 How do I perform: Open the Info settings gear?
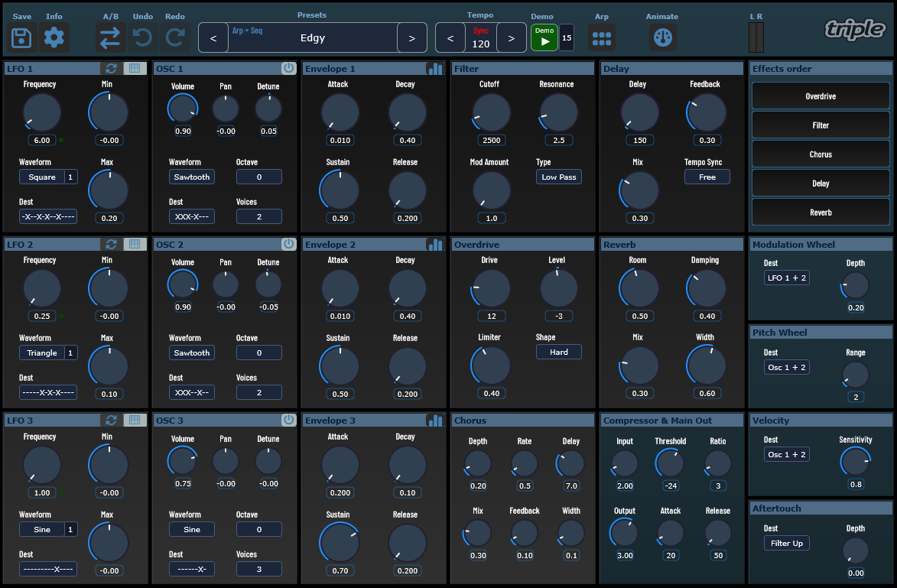tap(53, 36)
